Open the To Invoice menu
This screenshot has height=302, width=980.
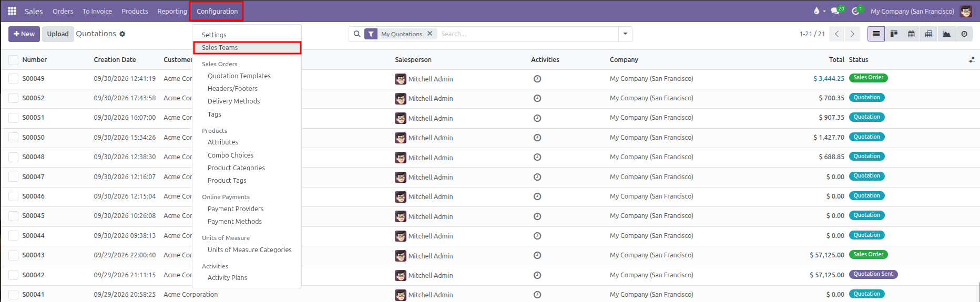97,11
